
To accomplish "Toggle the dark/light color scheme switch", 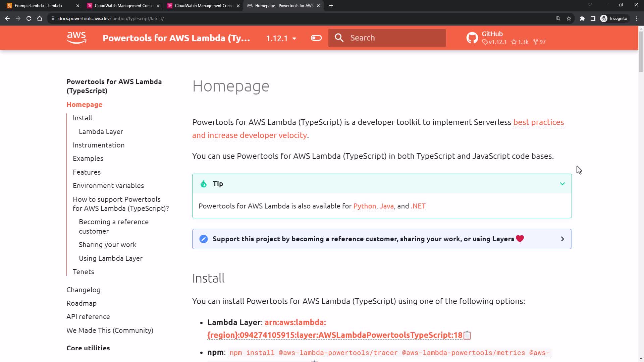I will pos(316,38).
